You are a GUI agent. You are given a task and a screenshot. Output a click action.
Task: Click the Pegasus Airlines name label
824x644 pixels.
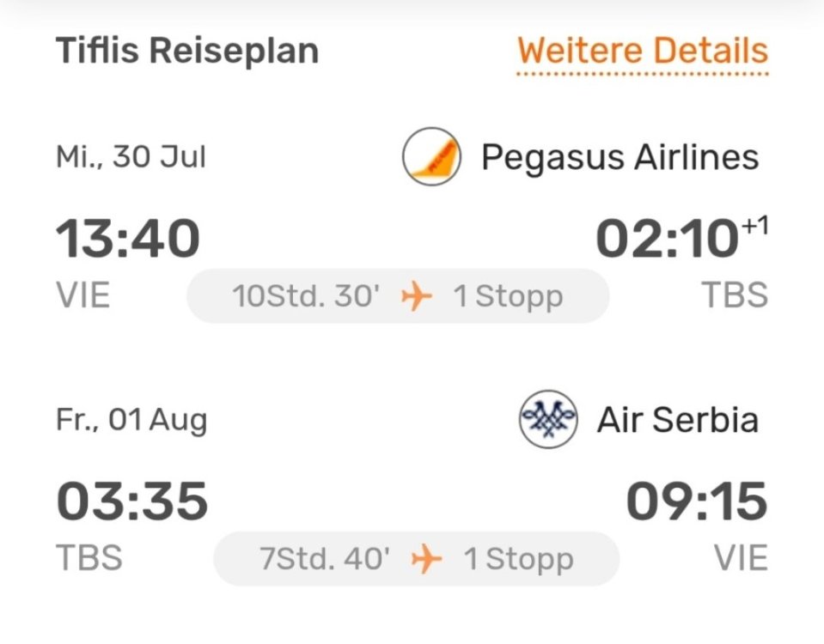point(620,157)
